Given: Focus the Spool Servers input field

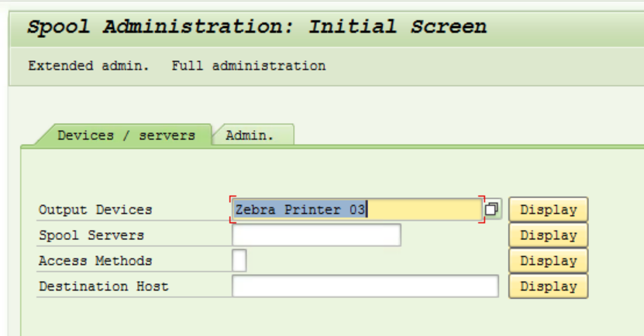Looking at the screenshot, I should pyautogui.click(x=316, y=235).
